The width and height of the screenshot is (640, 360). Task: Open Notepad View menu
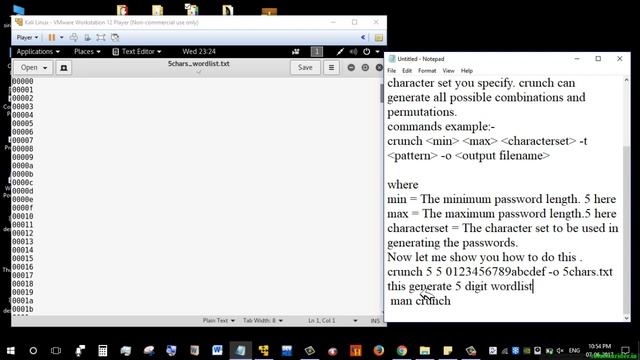pos(448,71)
